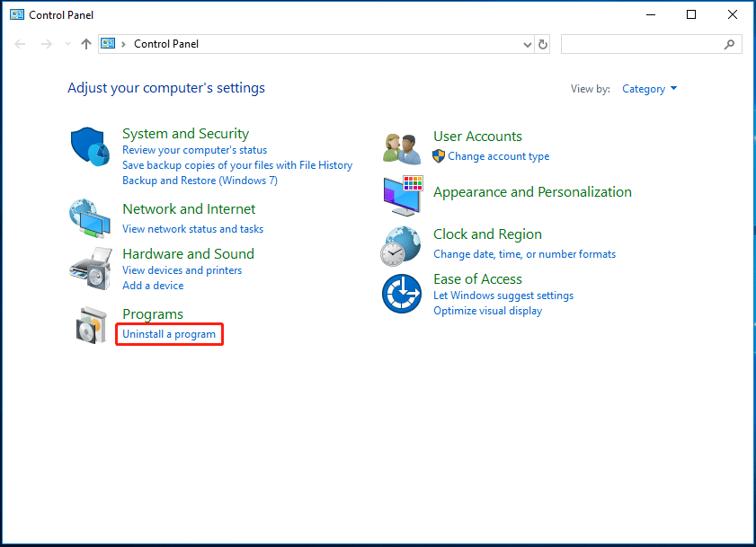Viewport: 756px width, 547px height.
Task: Click the Programs disc icon
Action: pos(90,323)
